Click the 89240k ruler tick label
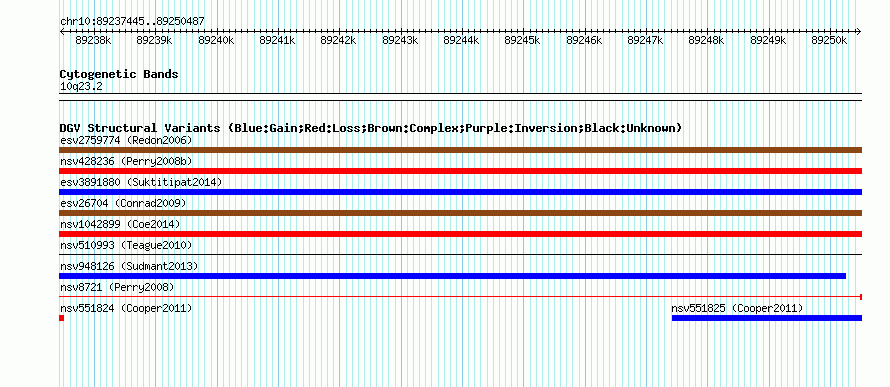 216,40
